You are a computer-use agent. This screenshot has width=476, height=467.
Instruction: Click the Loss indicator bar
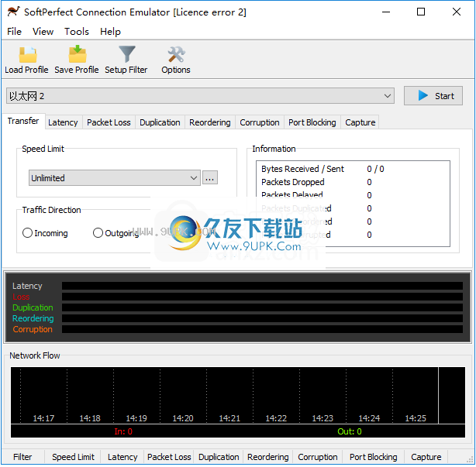point(262,297)
